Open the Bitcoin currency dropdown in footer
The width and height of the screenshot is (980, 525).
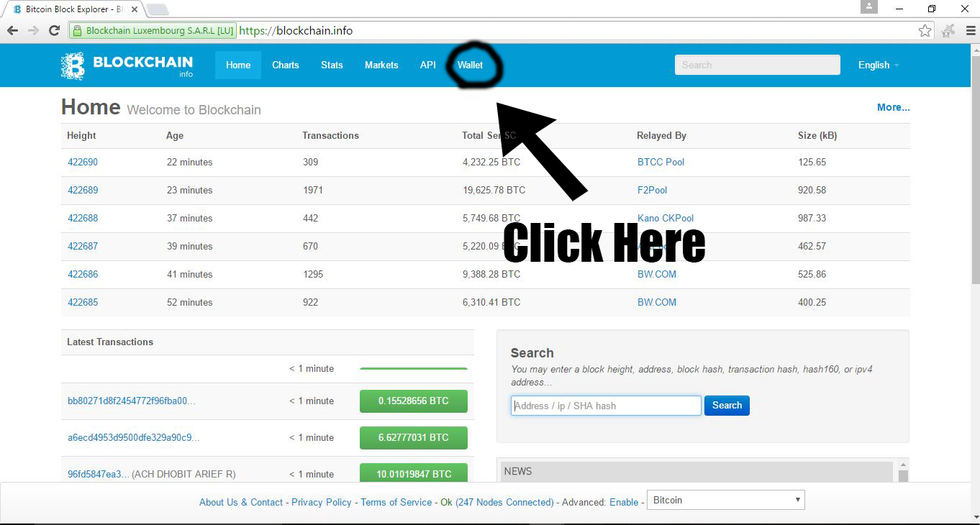[726, 500]
